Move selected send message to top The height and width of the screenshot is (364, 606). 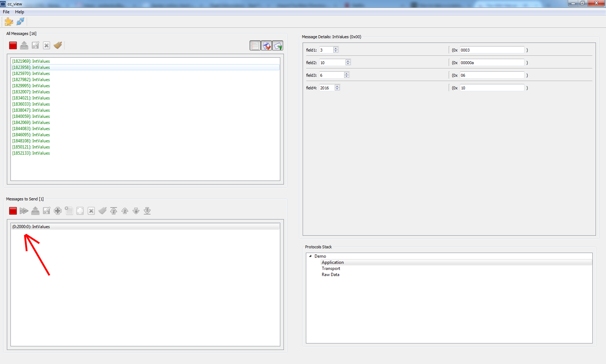pos(114,211)
